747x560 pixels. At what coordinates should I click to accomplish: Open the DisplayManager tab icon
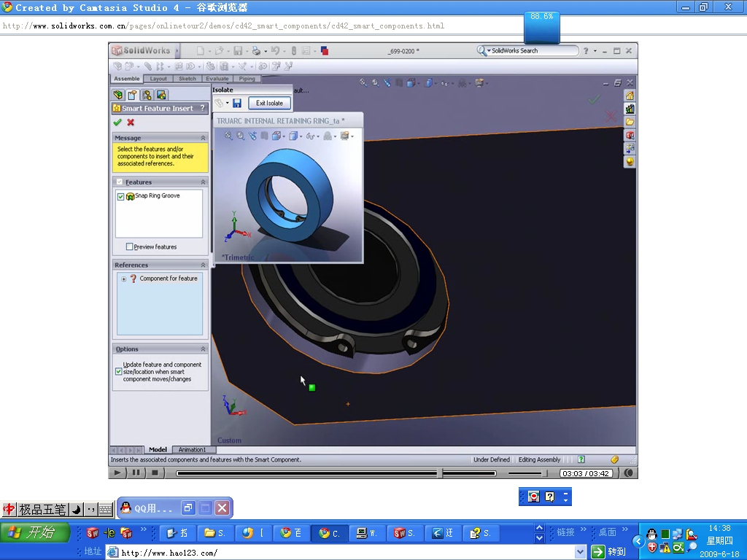(x=161, y=95)
